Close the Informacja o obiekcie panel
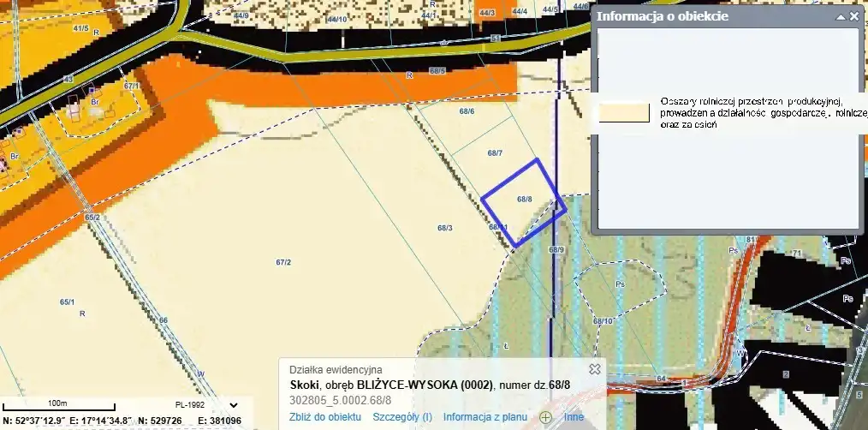Viewport: 868px width, 430px height. point(853,16)
